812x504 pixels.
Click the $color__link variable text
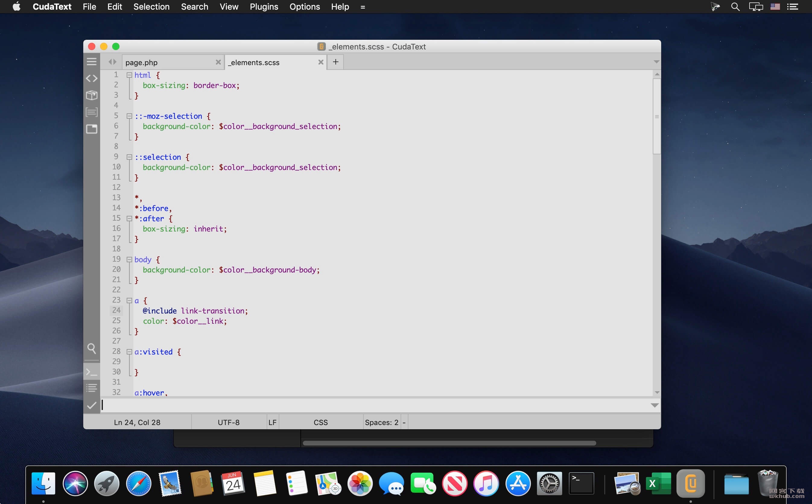(198, 321)
